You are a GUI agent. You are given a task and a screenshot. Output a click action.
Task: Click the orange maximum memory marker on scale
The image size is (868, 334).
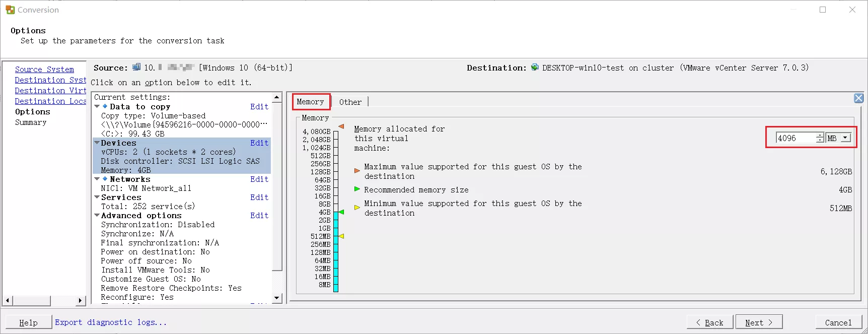coord(341,126)
